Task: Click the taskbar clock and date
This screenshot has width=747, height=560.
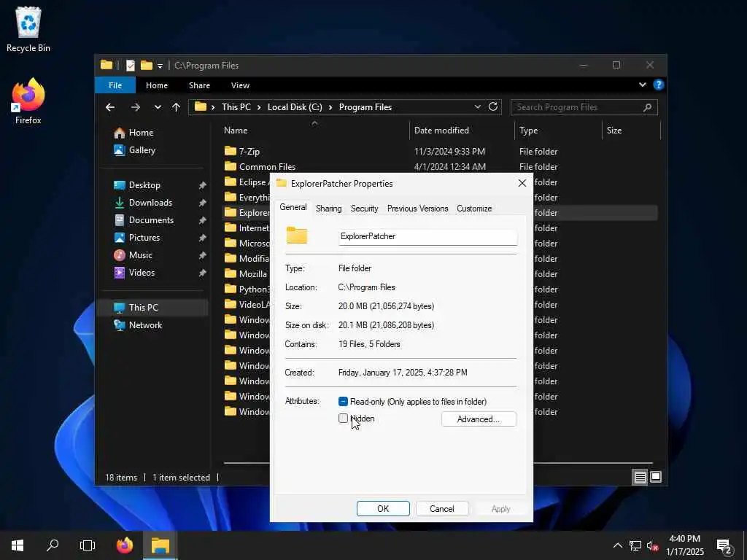Action: point(684,545)
